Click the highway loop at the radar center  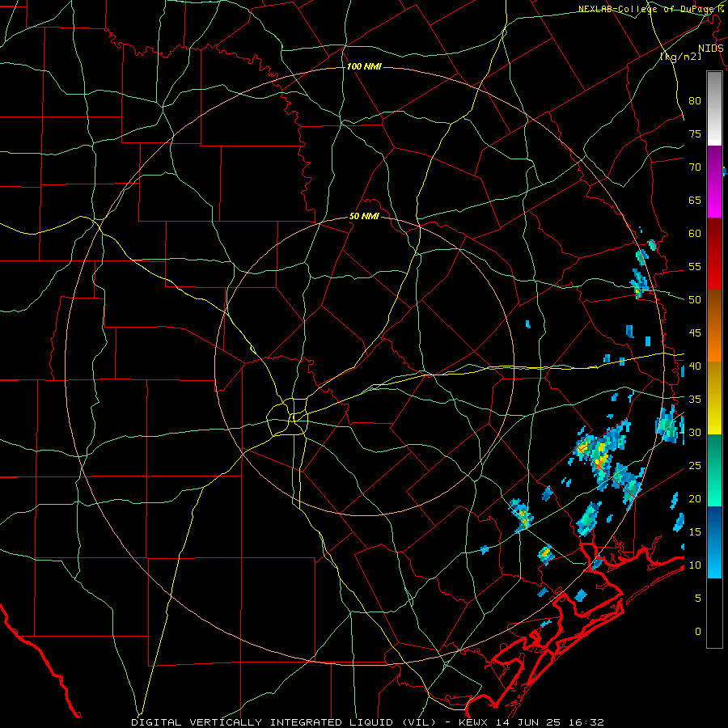click(x=287, y=417)
